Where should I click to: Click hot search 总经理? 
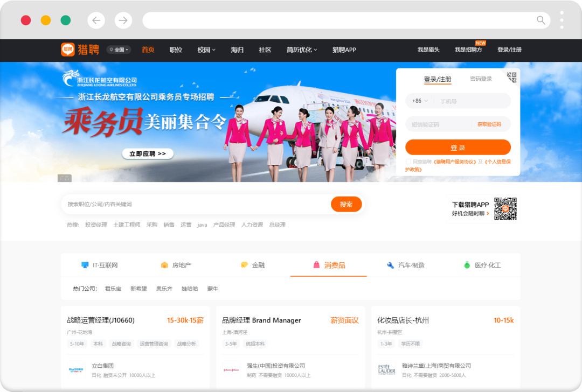click(278, 225)
